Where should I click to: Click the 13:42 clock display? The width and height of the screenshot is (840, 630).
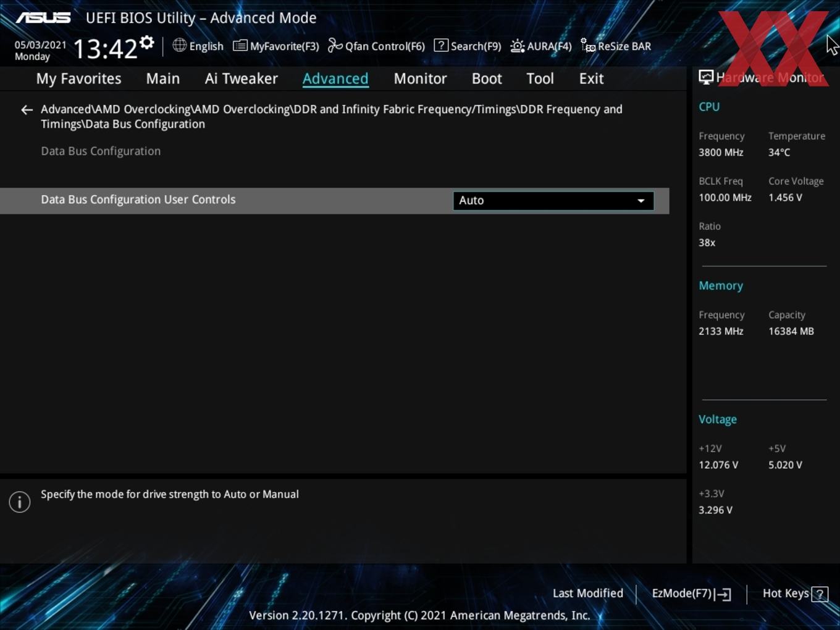click(x=105, y=48)
